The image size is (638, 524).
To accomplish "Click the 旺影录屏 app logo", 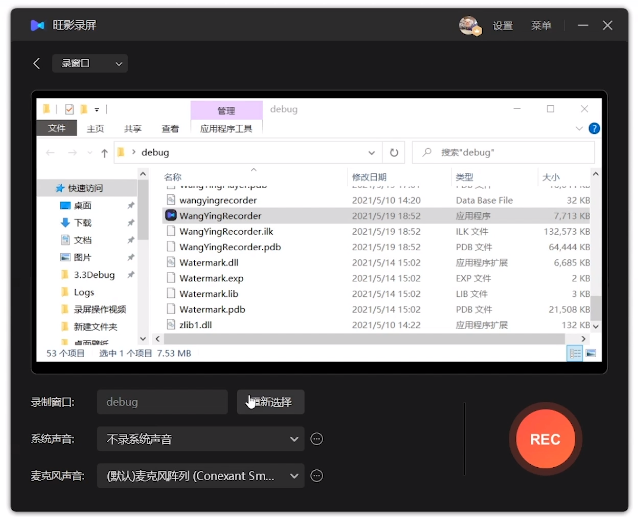I will pos(37,26).
